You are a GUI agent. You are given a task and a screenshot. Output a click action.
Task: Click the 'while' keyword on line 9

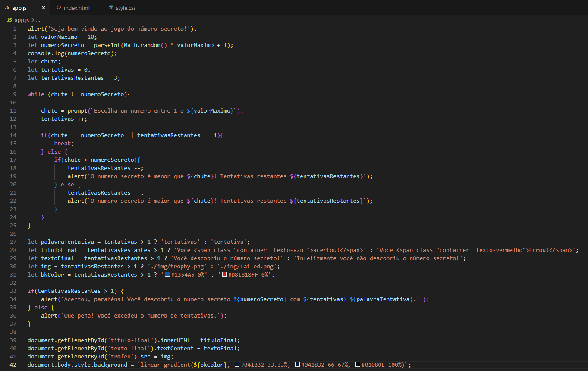pyautogui.click(x=36, y=94)
